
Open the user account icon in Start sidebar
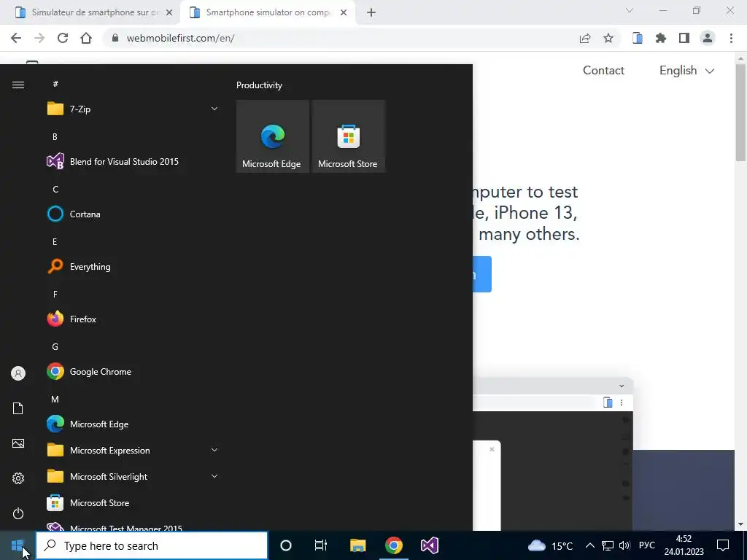(x=18, y=373)
